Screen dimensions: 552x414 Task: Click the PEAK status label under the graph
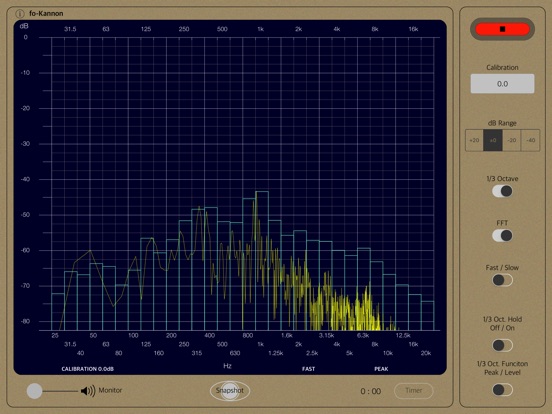pyautogui.click(x=381, y=369)
